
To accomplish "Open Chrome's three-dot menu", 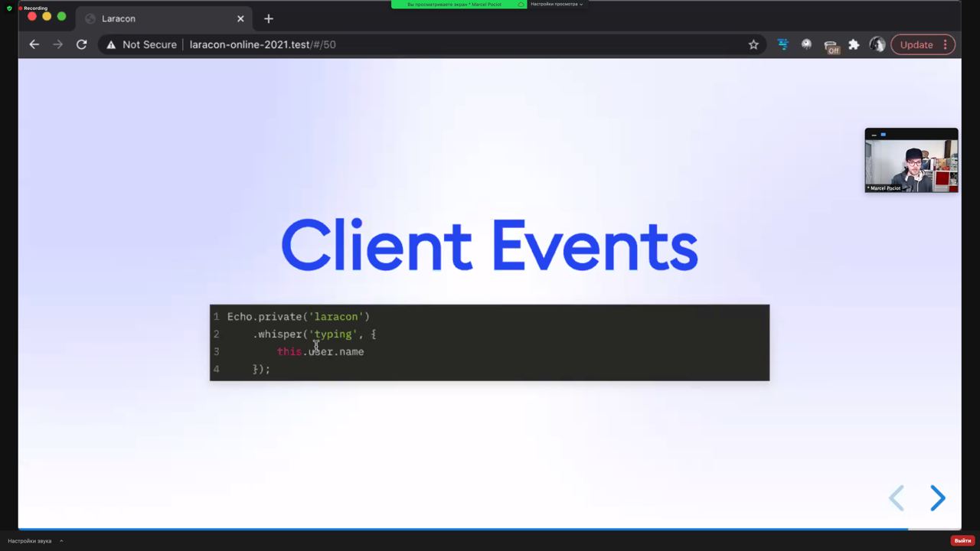I will (946, 44).
